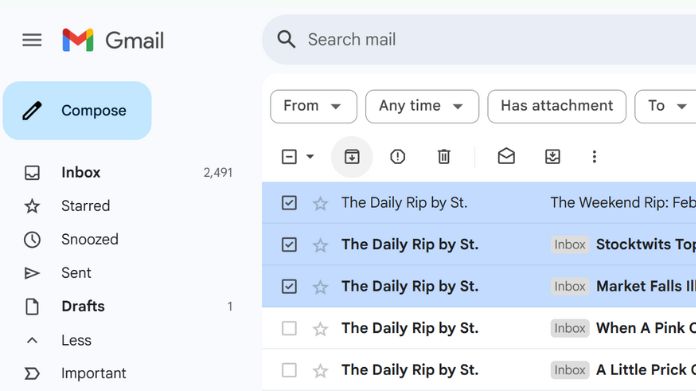Click the Drafts page icon

pos(32,307)
